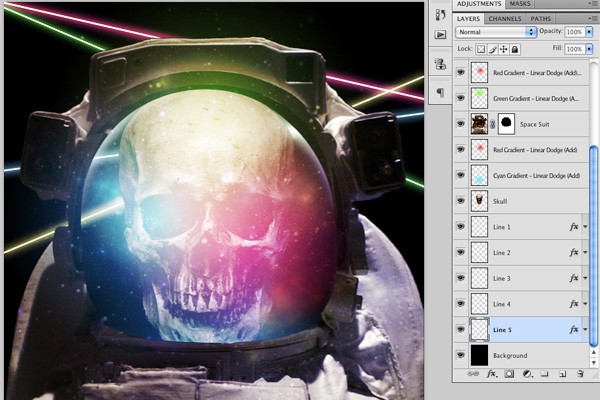Image resolution: width=600 pixels, height=400 pixels.
Task: Select the Cyan Gradient layer name
Action: pyautogui.click(x=536, y=175)
